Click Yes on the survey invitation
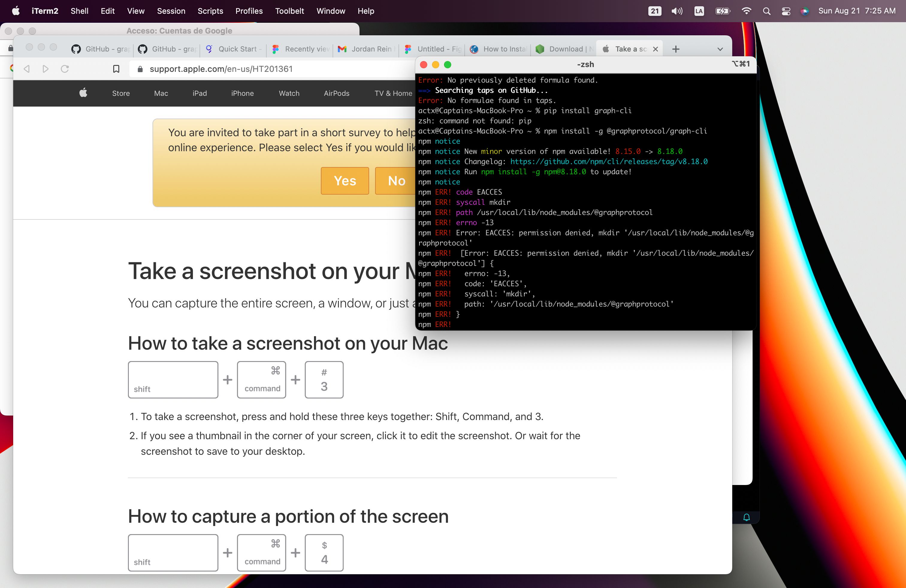Image resolution: width=906 pixels, height=588 pixels. (x=345, y=181)
